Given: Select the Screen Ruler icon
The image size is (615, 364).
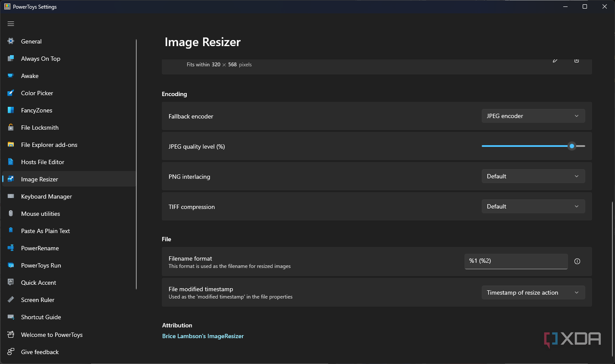Looking at the screenshot, I should 10,299.
